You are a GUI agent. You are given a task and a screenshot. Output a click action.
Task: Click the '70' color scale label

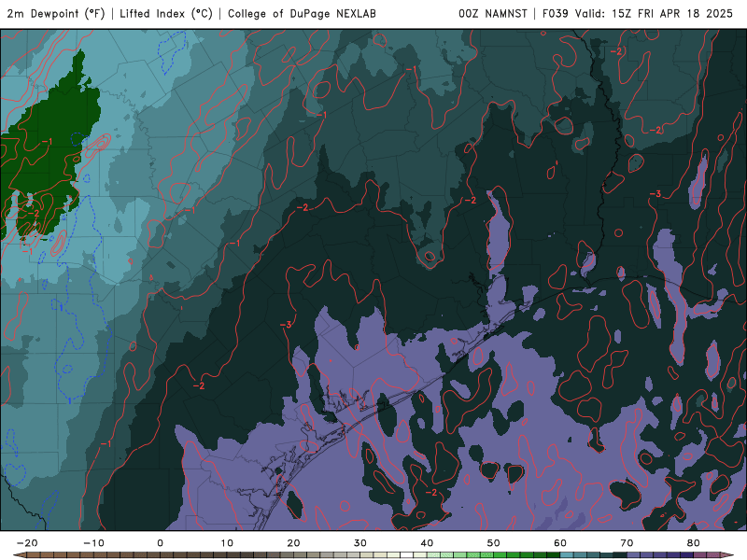(x=627, y=543)
